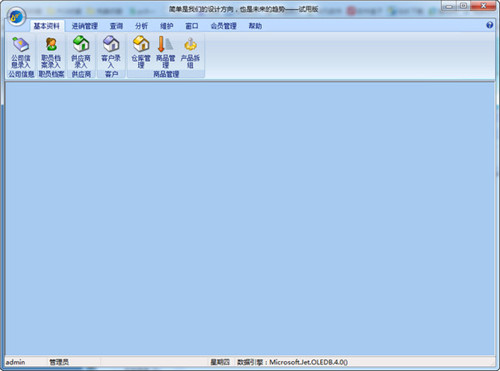Viewport: 500px width, 371px height.
Task: Open 商品管理 product management icon
Action: coord(166,52)
